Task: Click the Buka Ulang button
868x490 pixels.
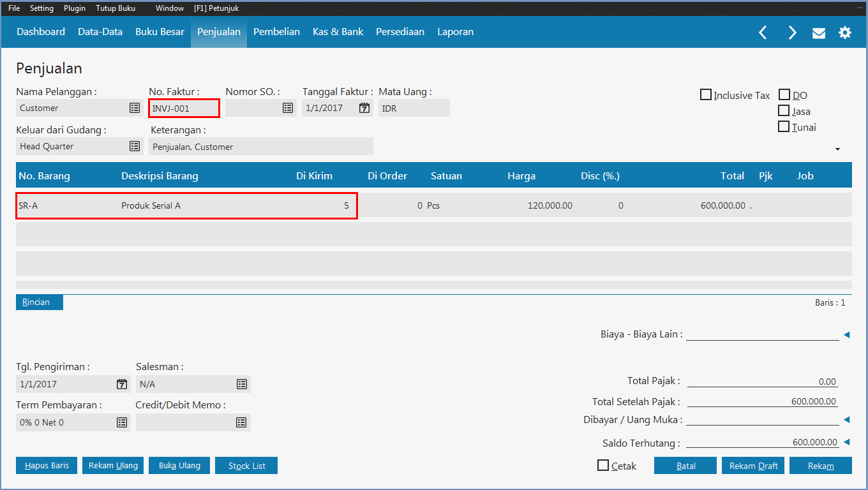Action: [x=179, y=466]
